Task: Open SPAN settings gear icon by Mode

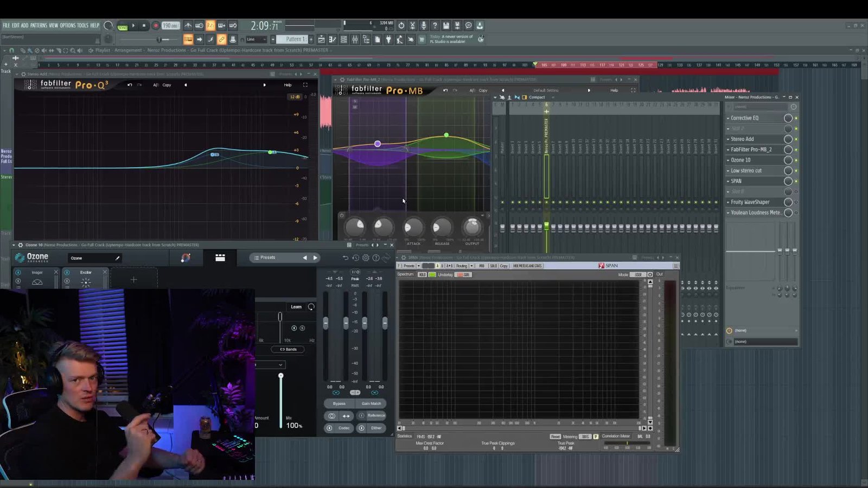Action: click(x=650, y=274)
